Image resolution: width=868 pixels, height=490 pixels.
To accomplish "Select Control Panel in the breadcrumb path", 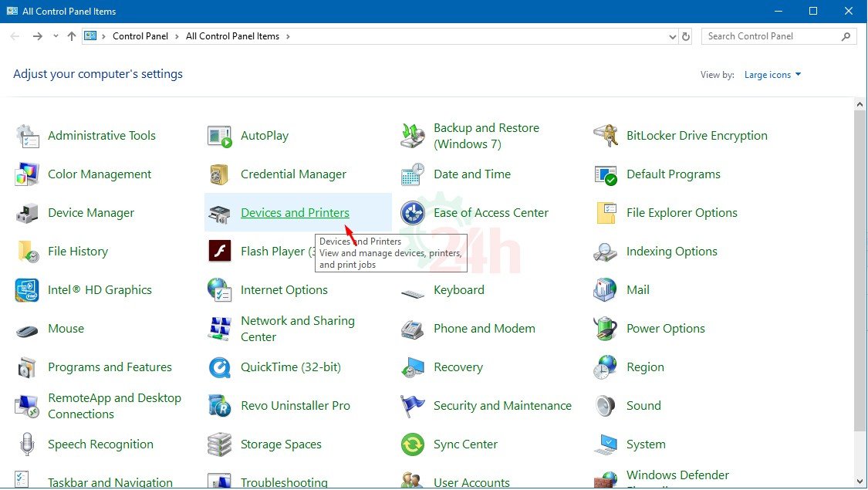I will pos(140,36).
